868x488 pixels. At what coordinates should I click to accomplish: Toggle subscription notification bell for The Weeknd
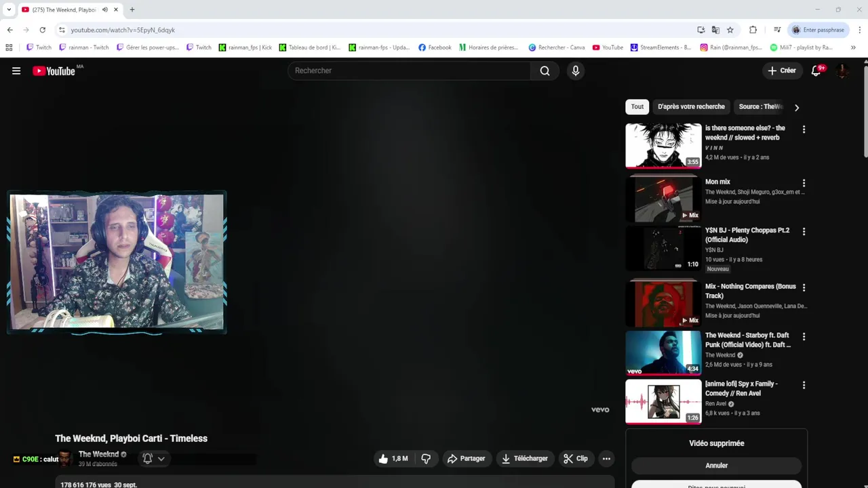(154, 459)
